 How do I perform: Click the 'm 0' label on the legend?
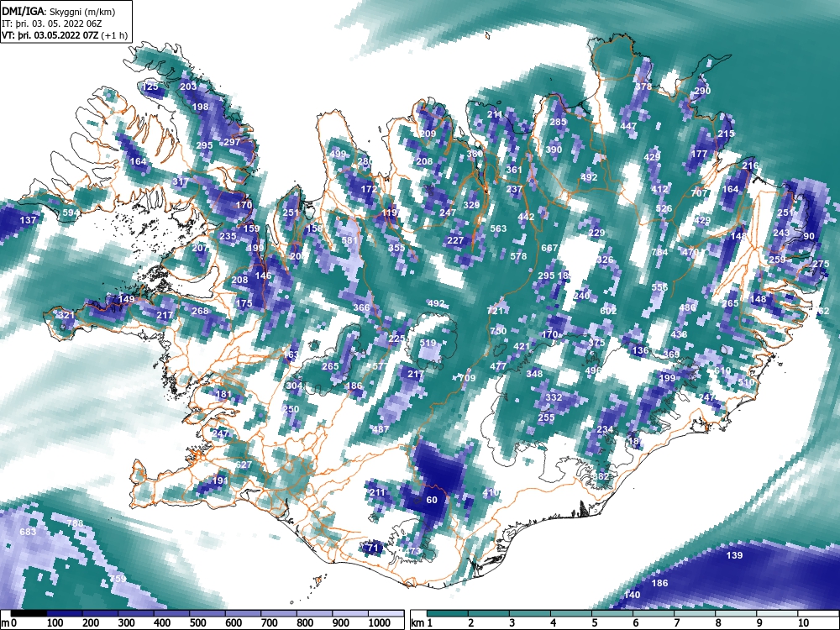tap(8, 623)
